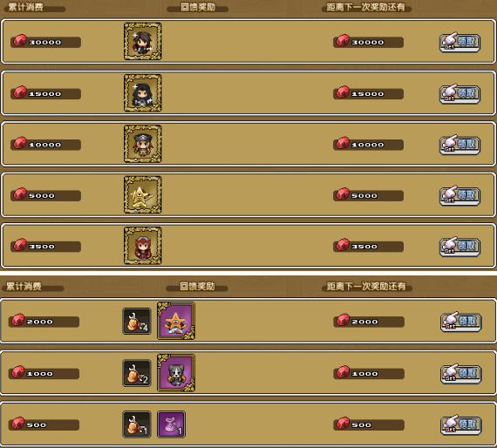The width and height of the screenshot is (497, 448).
Task: Open the golden star creature card
Action: [x=143, y=195]
